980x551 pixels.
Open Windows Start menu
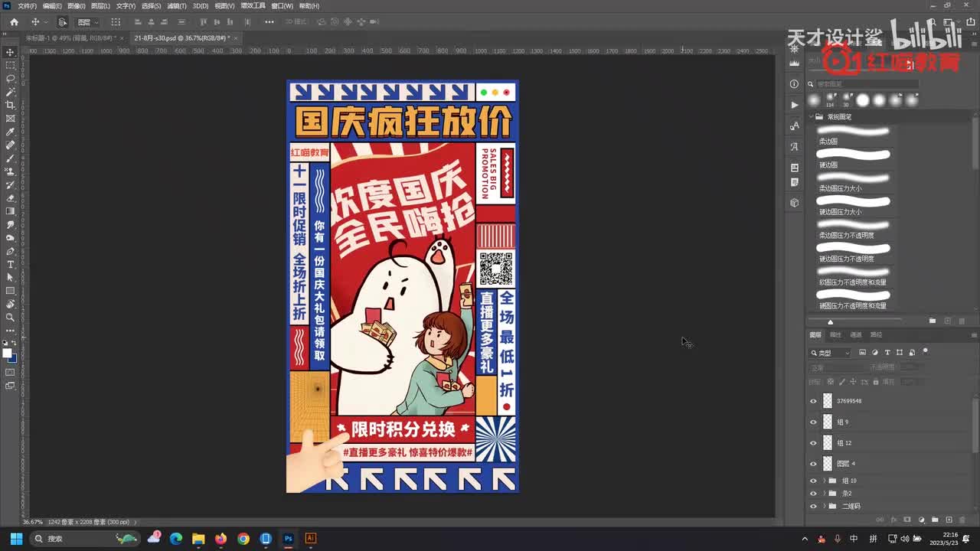[x=15, y=539]
